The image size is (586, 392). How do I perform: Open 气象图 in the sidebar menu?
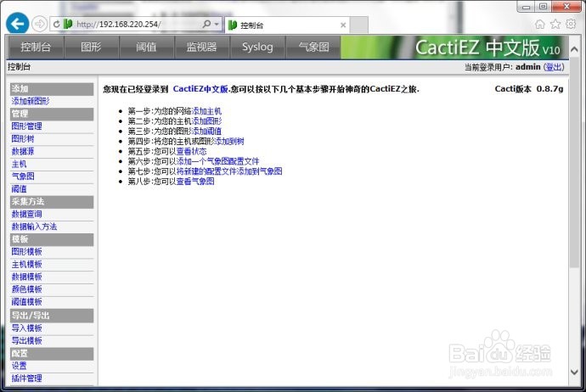(x=23, y=176)
